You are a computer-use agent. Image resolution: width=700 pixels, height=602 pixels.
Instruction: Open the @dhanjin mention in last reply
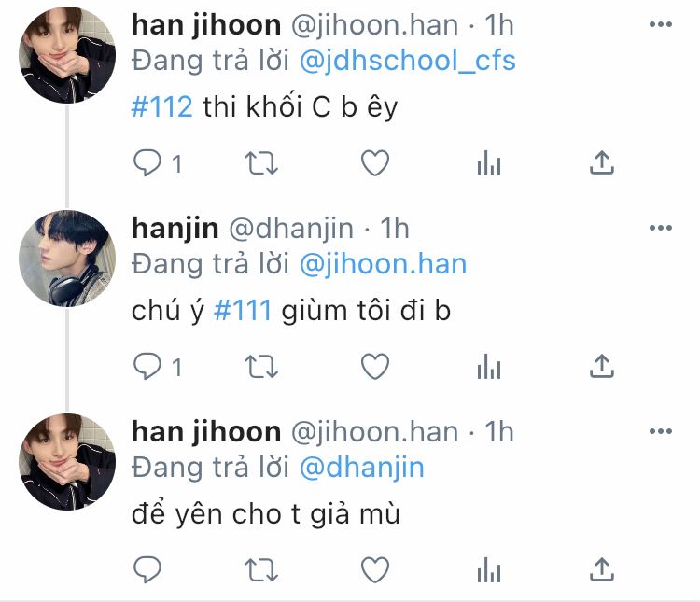pos(361,468)
